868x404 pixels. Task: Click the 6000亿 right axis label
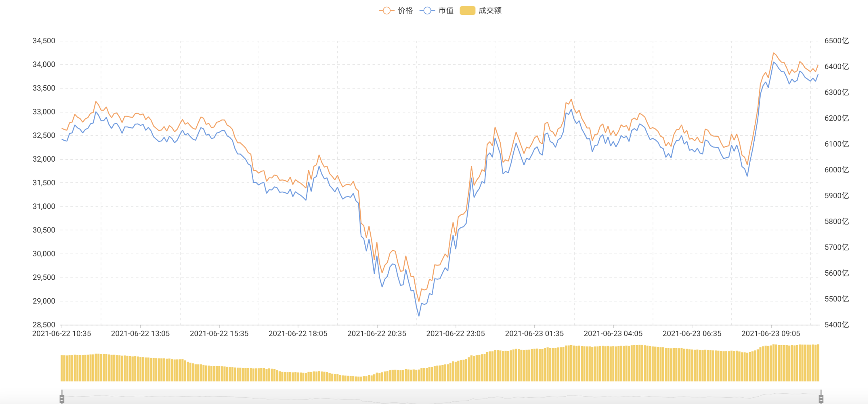tap(837, 170)
